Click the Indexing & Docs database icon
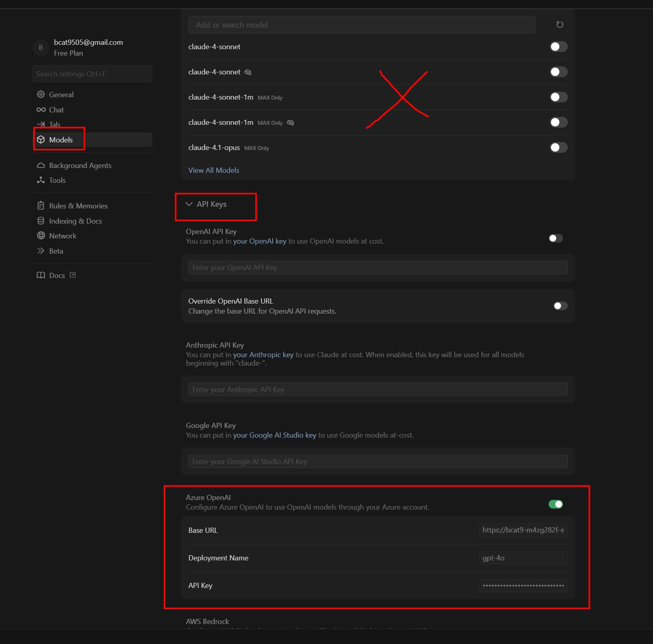This screenshot has height=644, width=653. (x=41, y=221)
